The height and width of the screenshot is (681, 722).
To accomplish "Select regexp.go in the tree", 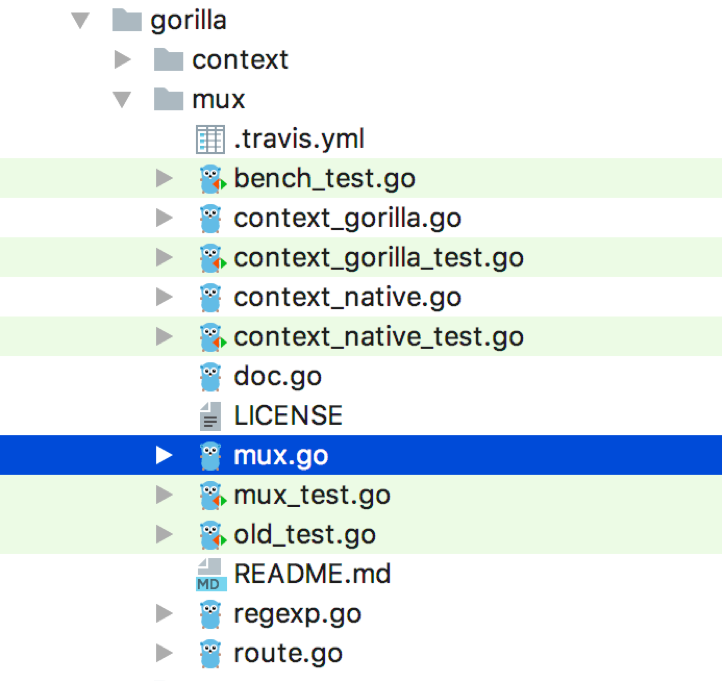I will [361, 614].
